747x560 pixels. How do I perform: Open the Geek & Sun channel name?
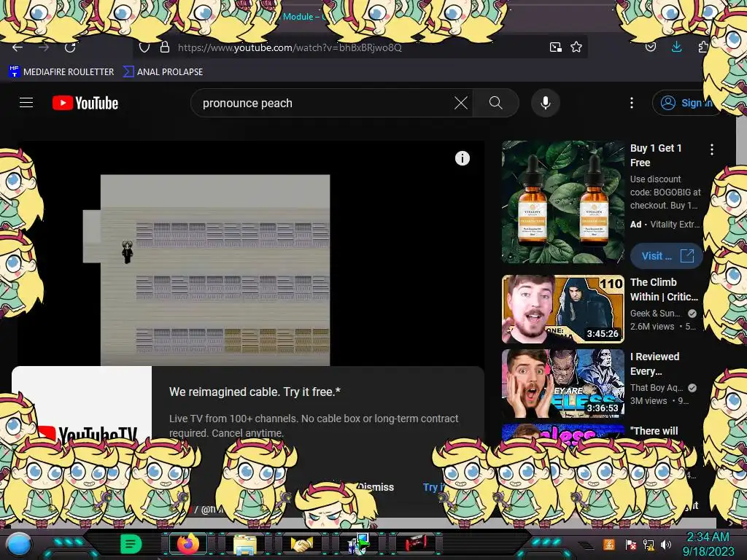pos(656,314)
